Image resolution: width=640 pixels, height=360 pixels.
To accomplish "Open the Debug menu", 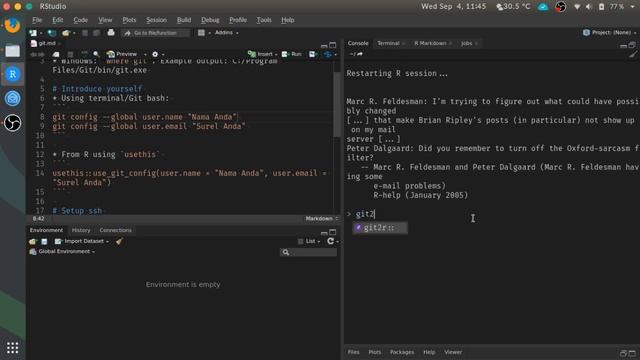I will click(x=210, y=20).
